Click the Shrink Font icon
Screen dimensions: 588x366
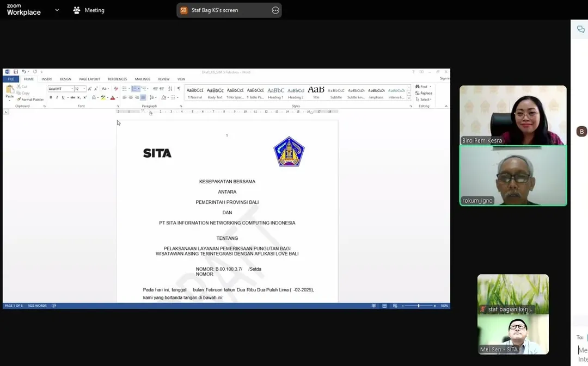pos(96,89)
